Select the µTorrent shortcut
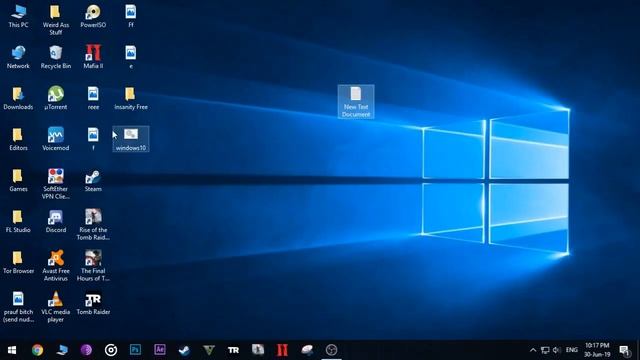Screen dimensions: 640x360 56,98
